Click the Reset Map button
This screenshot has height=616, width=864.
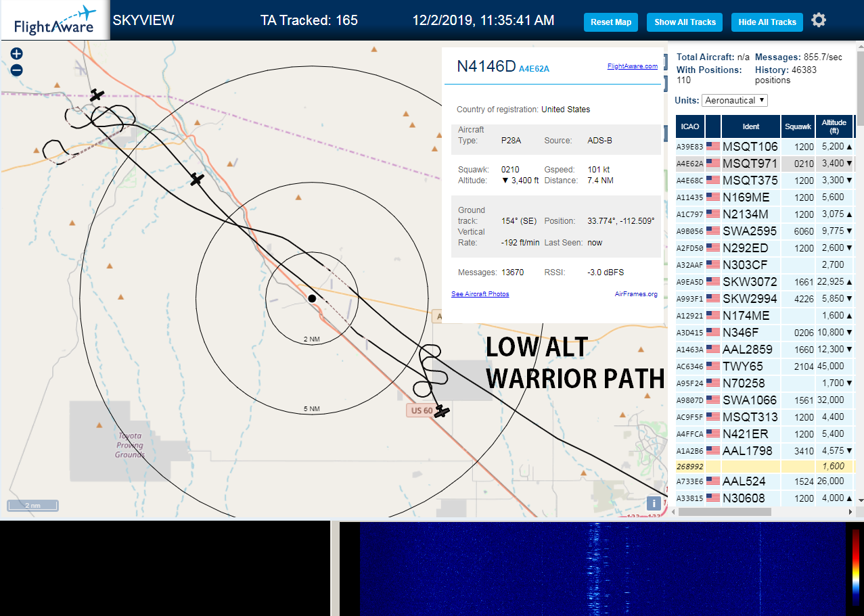click(x=611, y=22)
